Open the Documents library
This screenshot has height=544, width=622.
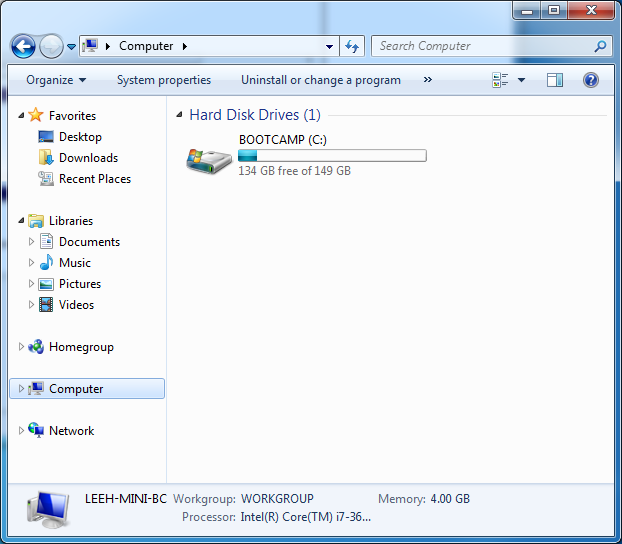(x=90, y=242)
